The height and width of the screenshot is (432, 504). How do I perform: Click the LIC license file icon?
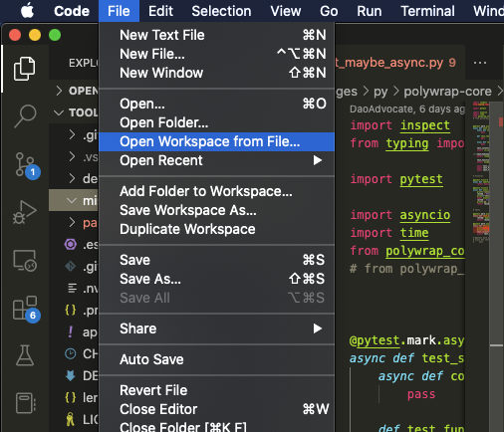[x=70, y=419]
